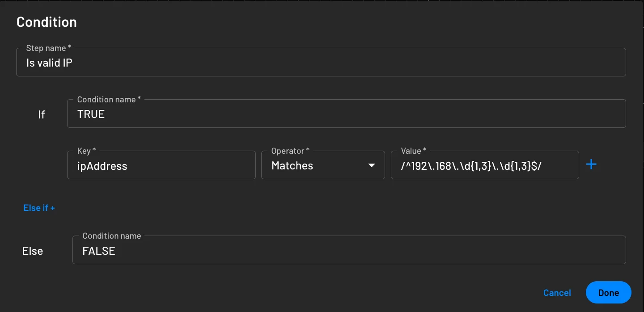Edit the Key input for the If condition
This screenshot has height=312, width=644.
coord(161,165)
